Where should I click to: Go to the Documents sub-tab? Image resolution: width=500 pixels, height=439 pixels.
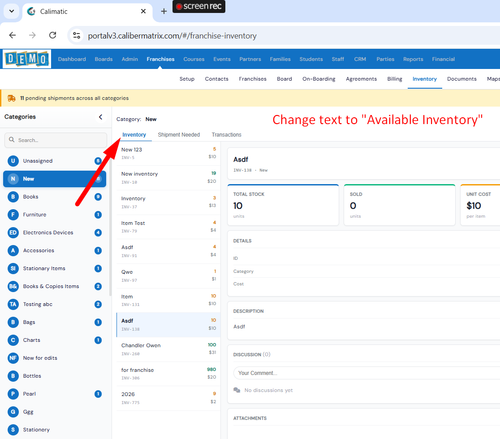tap(462, 79)
